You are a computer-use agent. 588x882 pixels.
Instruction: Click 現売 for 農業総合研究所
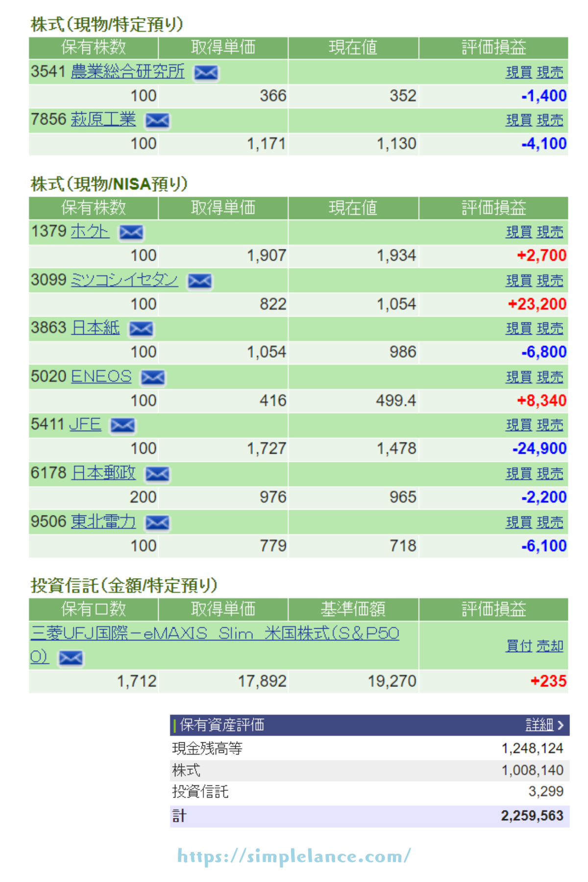550,73
